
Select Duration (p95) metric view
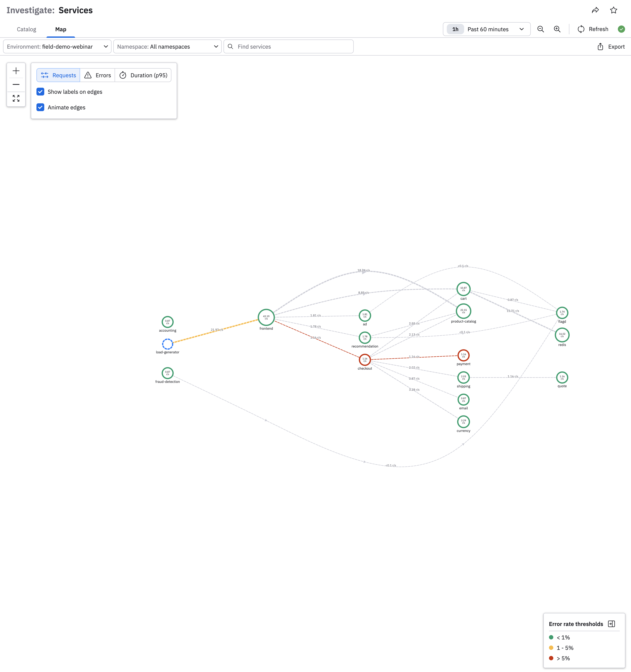point(143,75)
